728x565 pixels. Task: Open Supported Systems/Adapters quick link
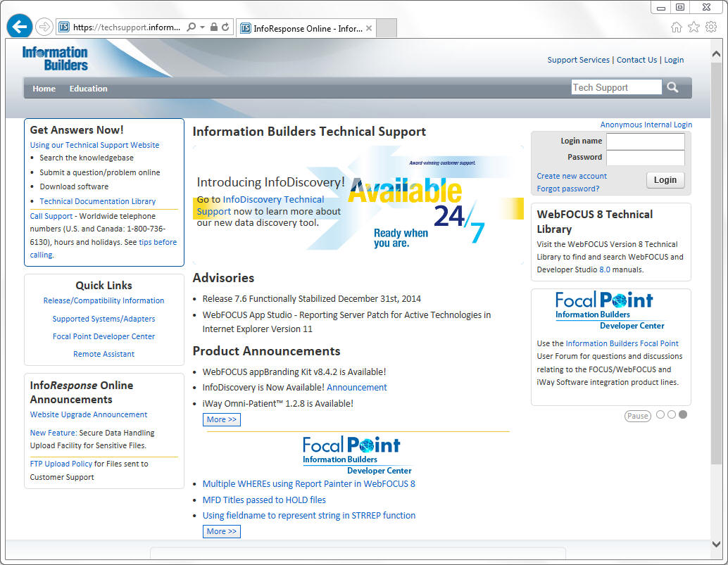[x=103, y=319]
